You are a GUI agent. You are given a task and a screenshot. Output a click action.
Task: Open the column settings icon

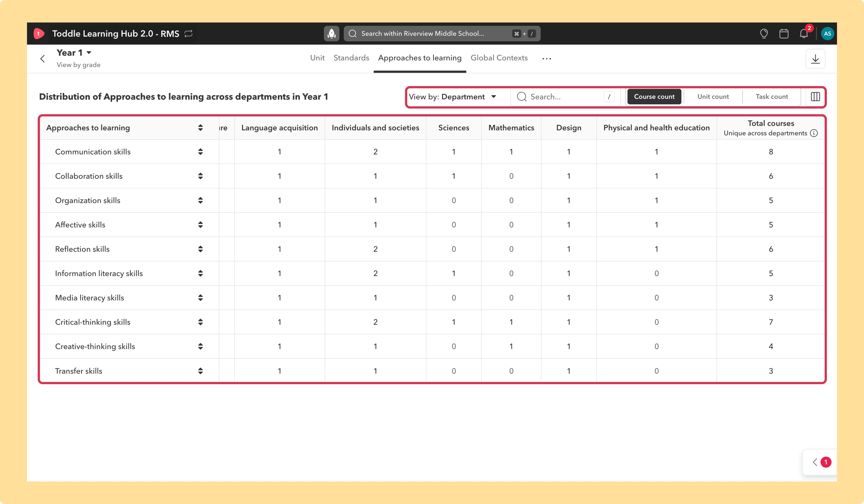pos(815,97)
